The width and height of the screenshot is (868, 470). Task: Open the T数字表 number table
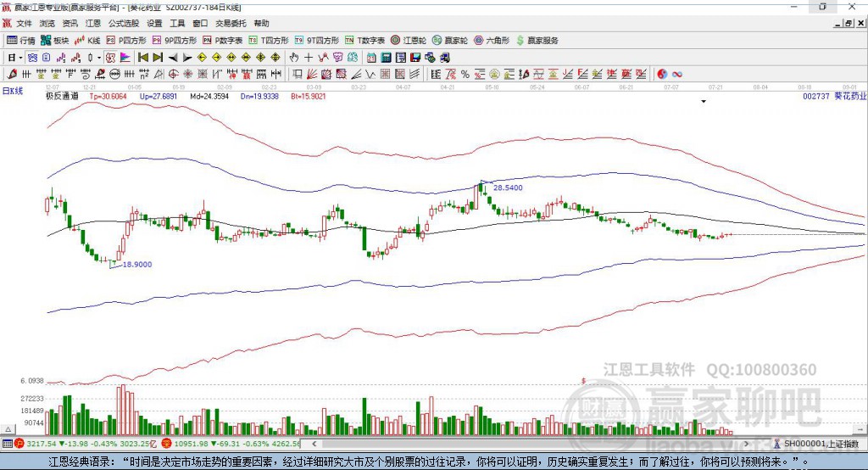tap(364, 41)
